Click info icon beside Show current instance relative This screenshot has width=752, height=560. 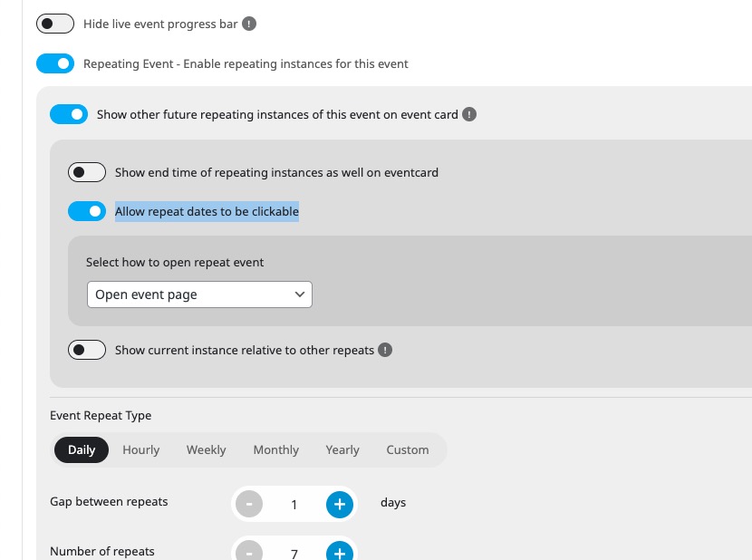click(385, 350)
